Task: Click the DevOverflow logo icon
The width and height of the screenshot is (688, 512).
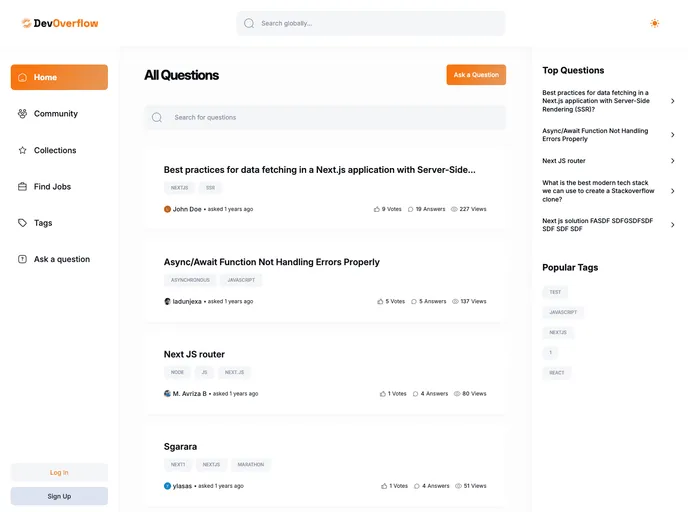Action: pyautogui.click(x=26, y=23)
